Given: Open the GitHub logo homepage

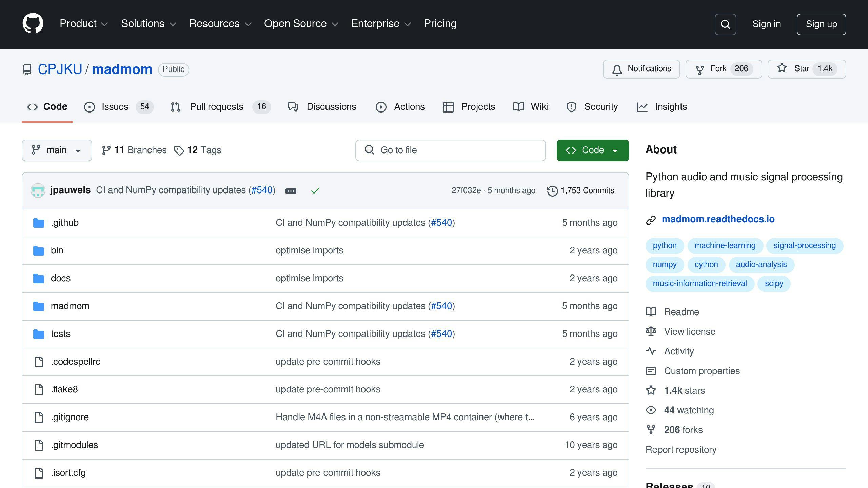Looking at the screenshot, I should pos(33,23).
